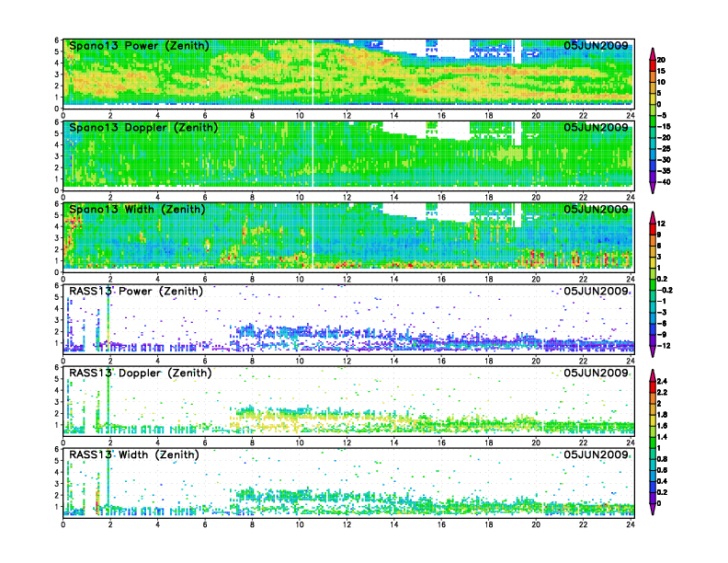Click the magenta top arrow of the bottom color bar
Image resolution: width=728 pixels, height=563 pixels.
click(x=653, y=375)
